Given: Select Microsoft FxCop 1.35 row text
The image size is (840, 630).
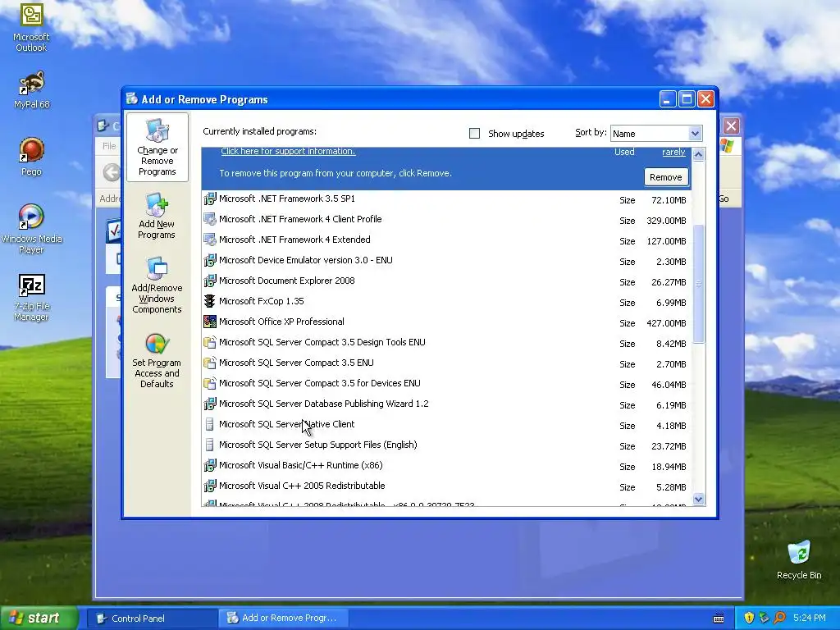Looking at the screenshot, I should coord(262,301).
